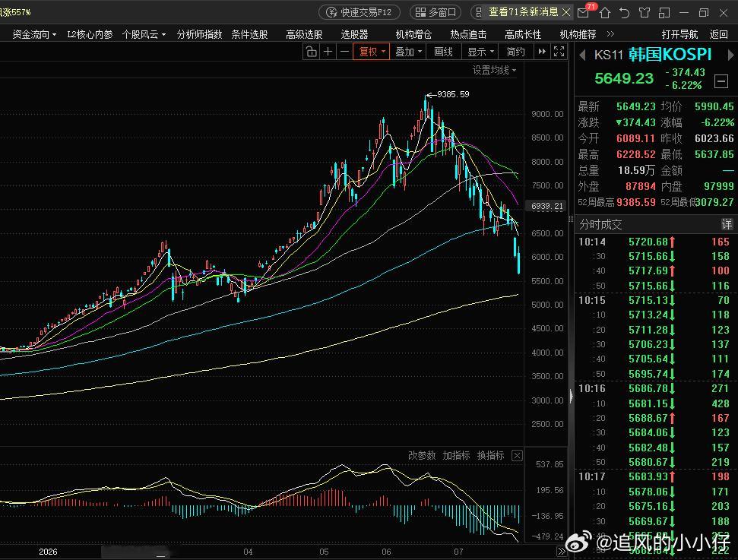This screenshot has width=738, height=560.
Task: Close the MACD indicator panel
Action: point(517,456)
